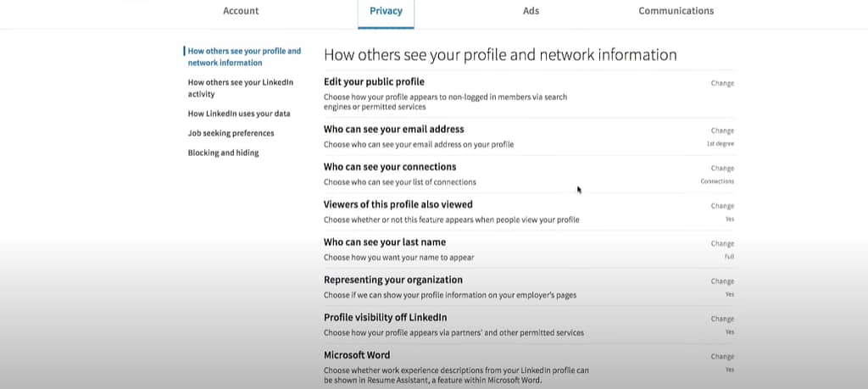Select the Communications tab

676,11
